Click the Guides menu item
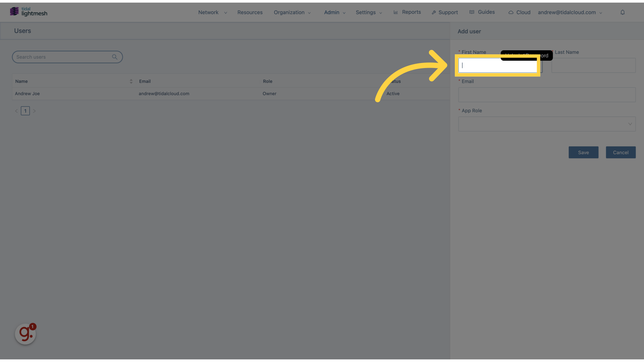The height and width of the screenshot is (362, 644). [x=486, y=12]
